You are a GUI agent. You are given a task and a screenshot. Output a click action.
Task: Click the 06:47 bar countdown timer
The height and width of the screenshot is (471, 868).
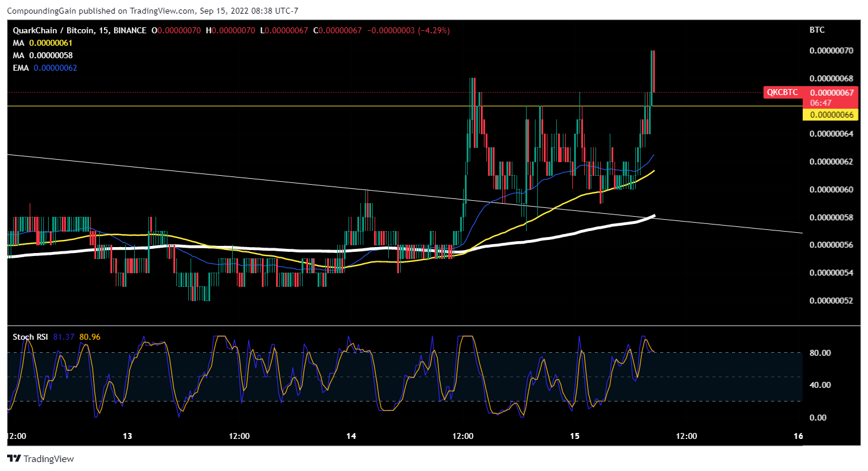point(821,103)
